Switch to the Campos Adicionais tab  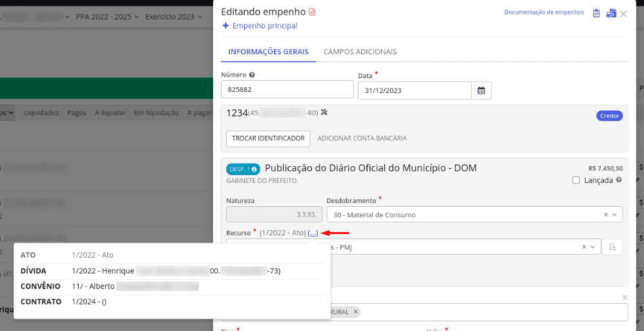360,52
